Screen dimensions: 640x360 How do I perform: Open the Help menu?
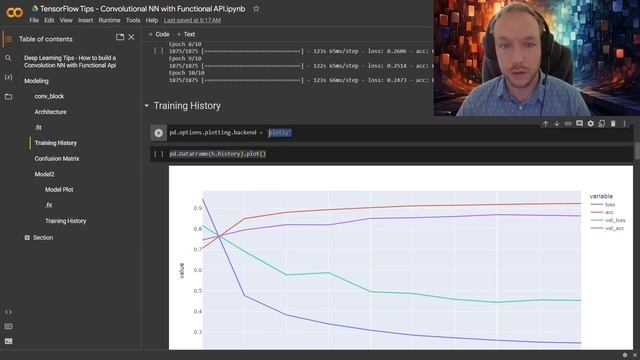click(152, 20)
